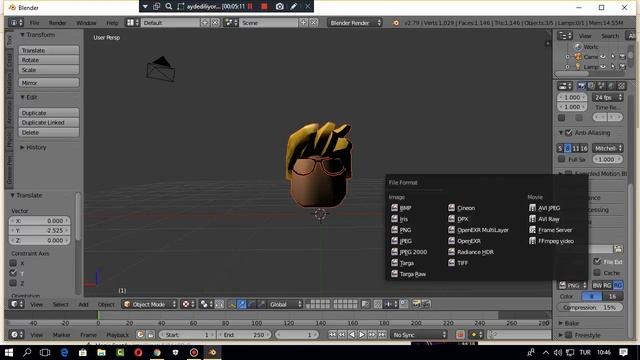This screenshot has height=360, width=640.
Task: Enable Z constraint axis checkbox
Action: 13,283
